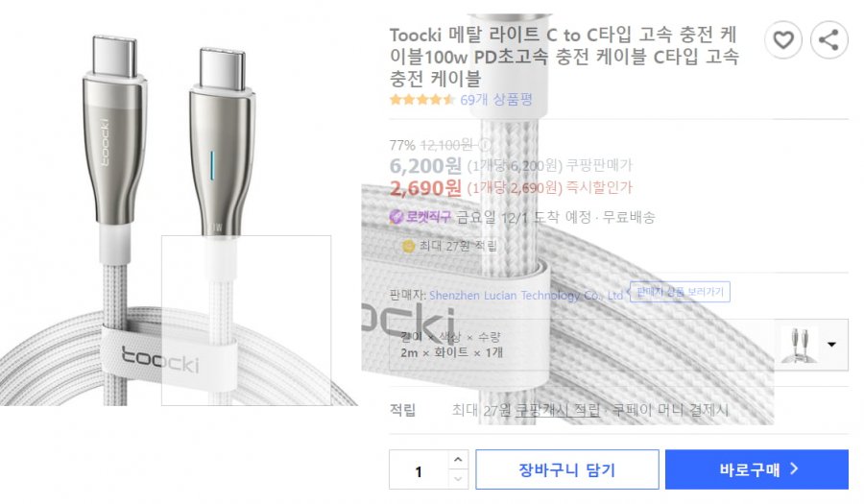Click the main Toocki cable product photo
The height and width of the screenshot is (504, 864).
178,219
